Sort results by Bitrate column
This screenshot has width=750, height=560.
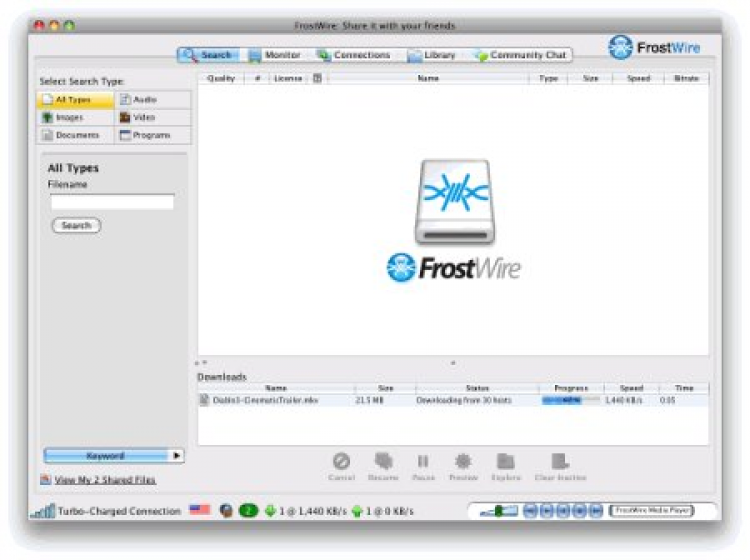(686, 78)
